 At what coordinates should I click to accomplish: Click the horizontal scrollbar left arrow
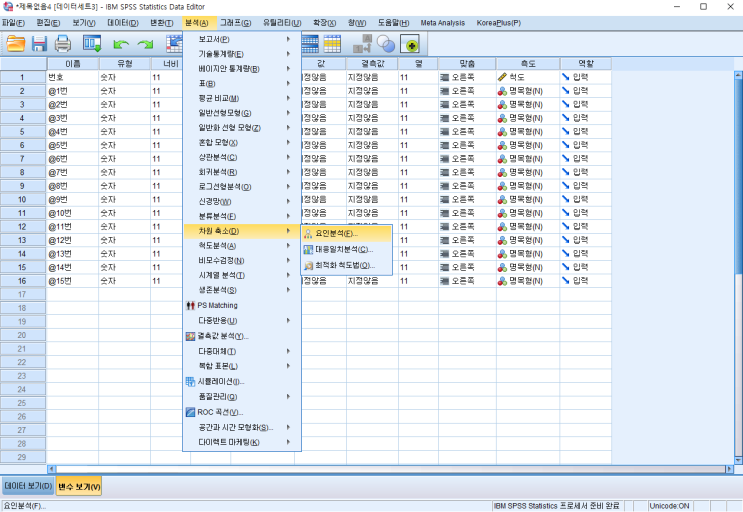pyautogui.click(x=52, y=469)
